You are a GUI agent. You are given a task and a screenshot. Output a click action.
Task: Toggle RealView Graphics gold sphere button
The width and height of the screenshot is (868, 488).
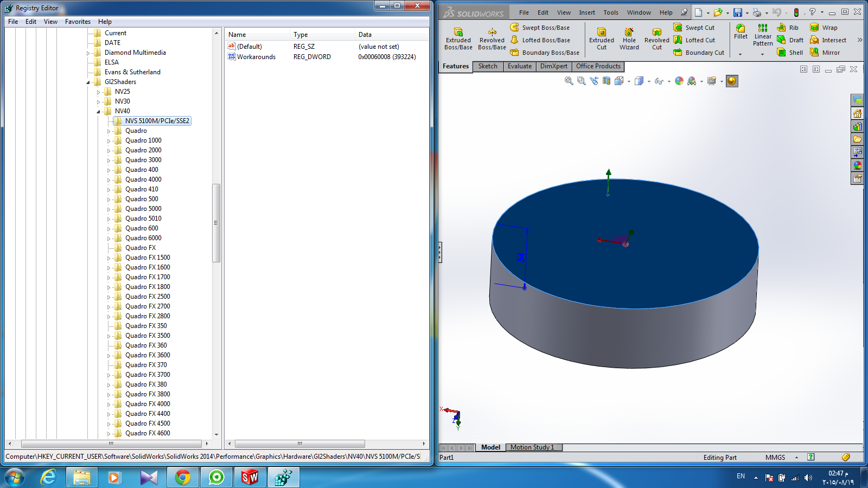732,81
